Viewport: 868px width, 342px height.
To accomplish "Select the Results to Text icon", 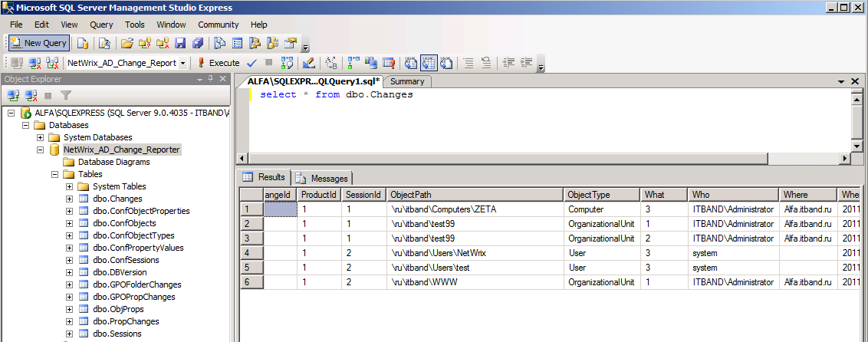I will point(411,63).
